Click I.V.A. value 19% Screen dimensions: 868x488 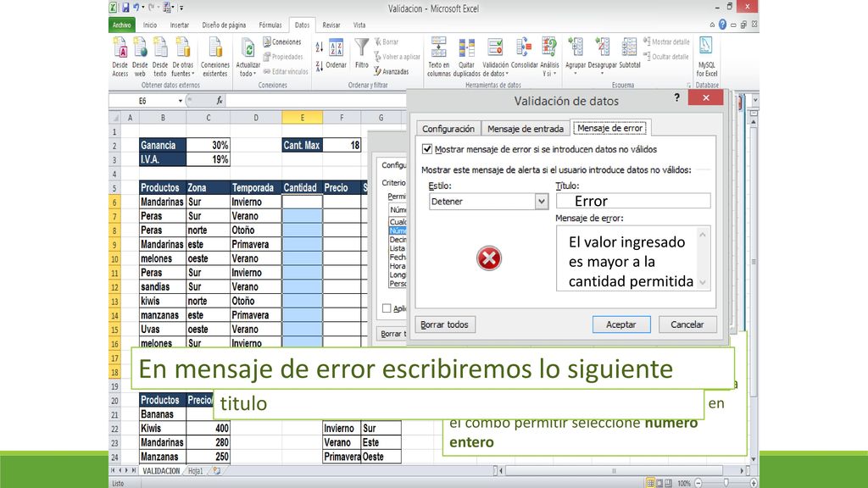point(208,159)
